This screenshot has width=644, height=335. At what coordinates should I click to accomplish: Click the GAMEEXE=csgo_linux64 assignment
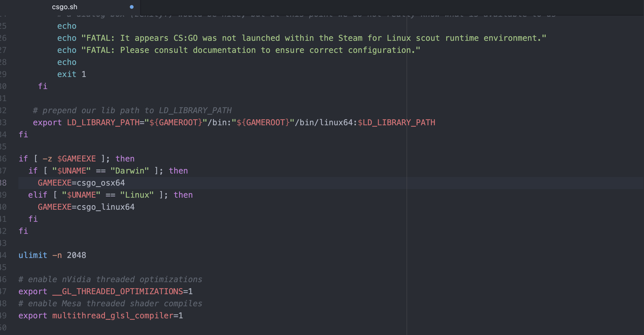[x=86, y=207]
